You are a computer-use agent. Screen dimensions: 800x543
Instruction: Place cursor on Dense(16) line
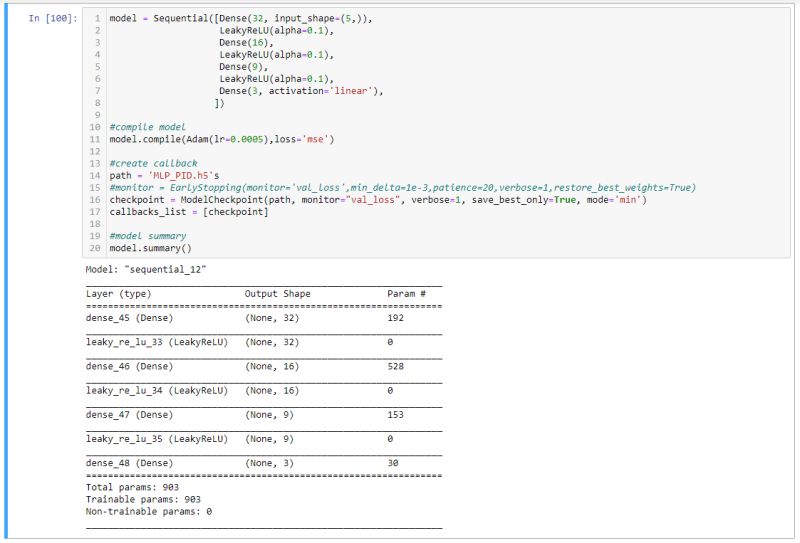point(246,42)
